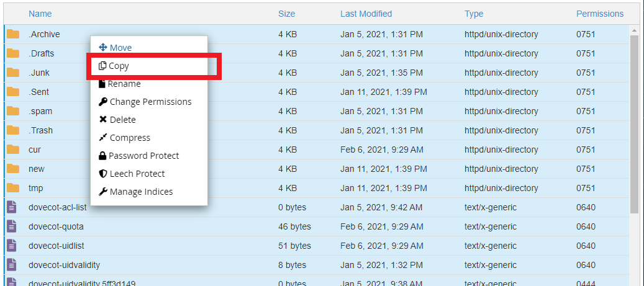644x286 pixels.
Task: Click the new folder icon
Action: pos(13,169)
